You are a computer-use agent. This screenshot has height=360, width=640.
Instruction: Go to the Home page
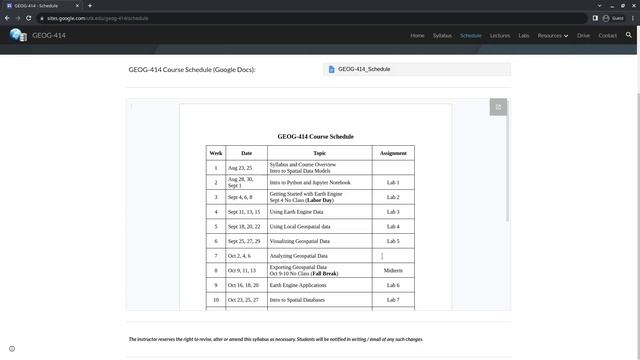417,36
